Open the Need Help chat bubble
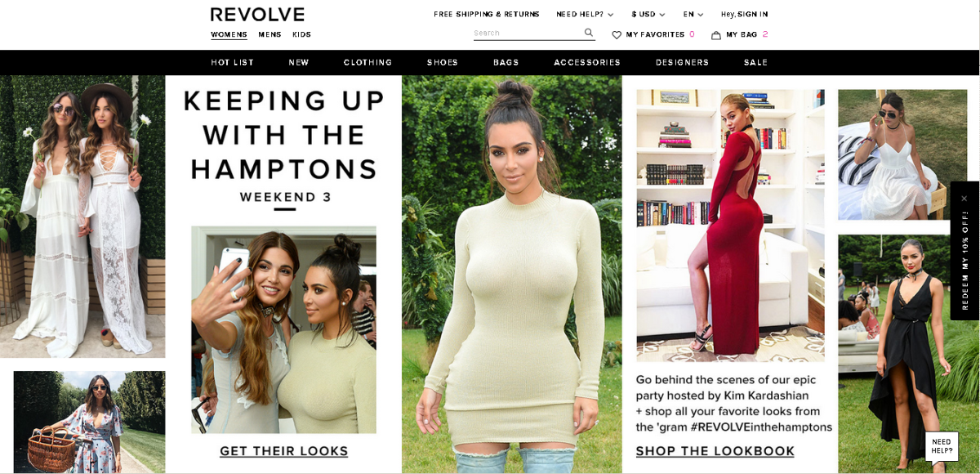980x474 pixels. (942, 447)
